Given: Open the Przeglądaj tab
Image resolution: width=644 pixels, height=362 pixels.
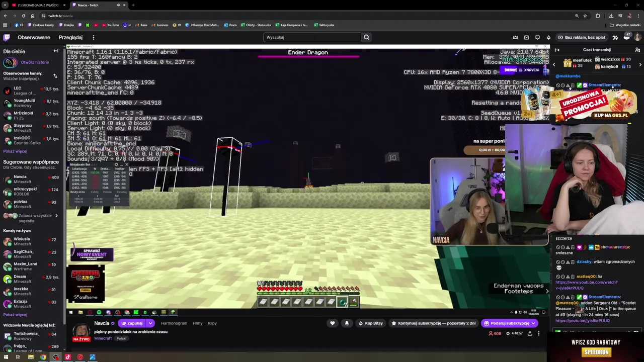Looking at the screenshot, I should tap(70, 37).
